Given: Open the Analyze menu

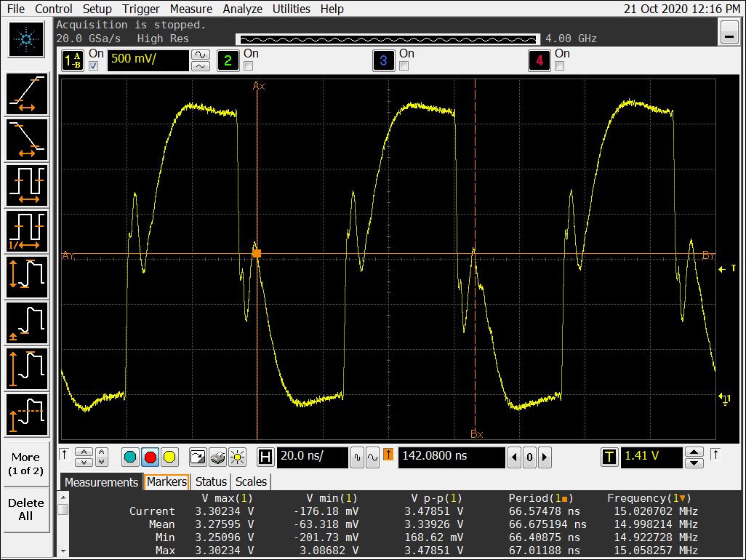Looking at the screenshot, I should 243,9.
